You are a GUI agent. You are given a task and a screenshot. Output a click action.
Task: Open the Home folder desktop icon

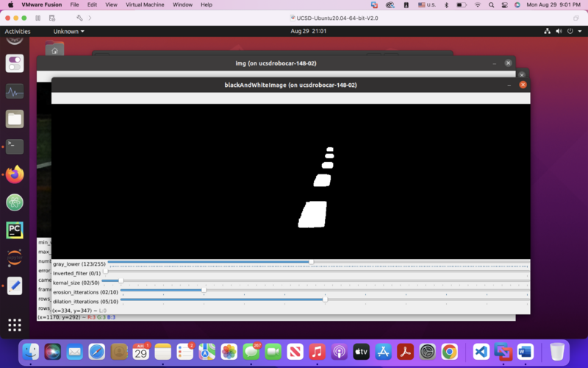click(54, 49)
